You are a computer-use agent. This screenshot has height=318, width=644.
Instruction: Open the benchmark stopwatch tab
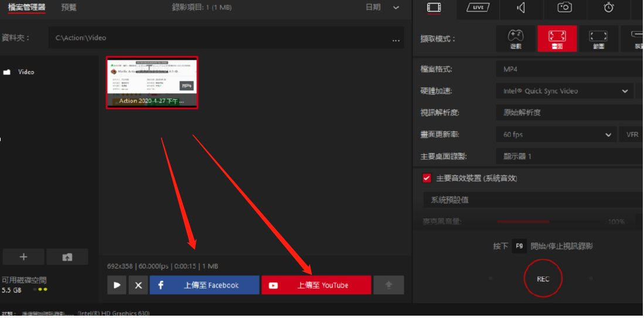[609, 8]
